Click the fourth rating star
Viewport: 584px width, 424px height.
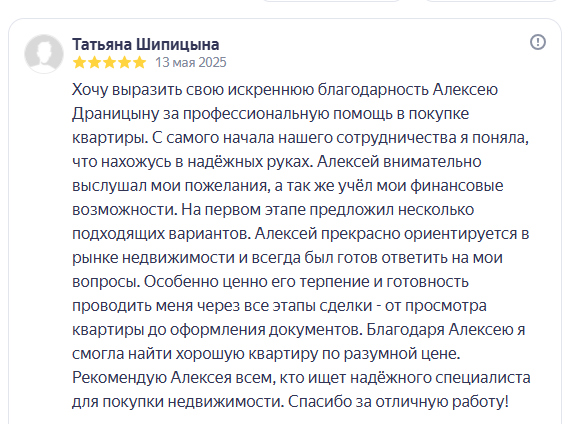pos(124,62)
